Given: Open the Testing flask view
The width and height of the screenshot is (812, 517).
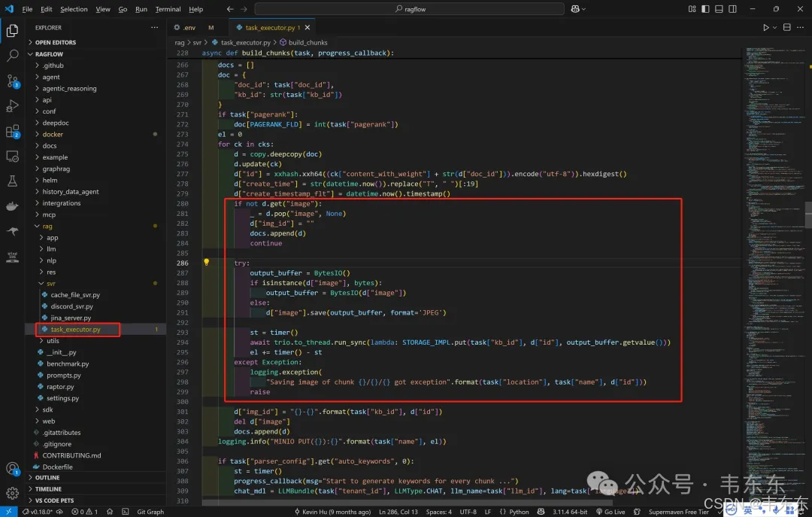Looking at the screenshot, I should (x=13, y=181).
